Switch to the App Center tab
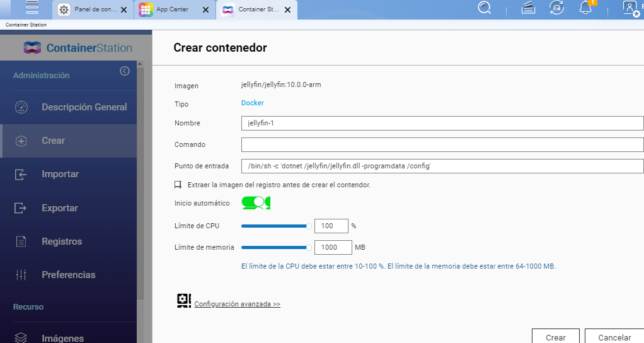The width and height of the screenshot is (644, 343). coord(172,9)
